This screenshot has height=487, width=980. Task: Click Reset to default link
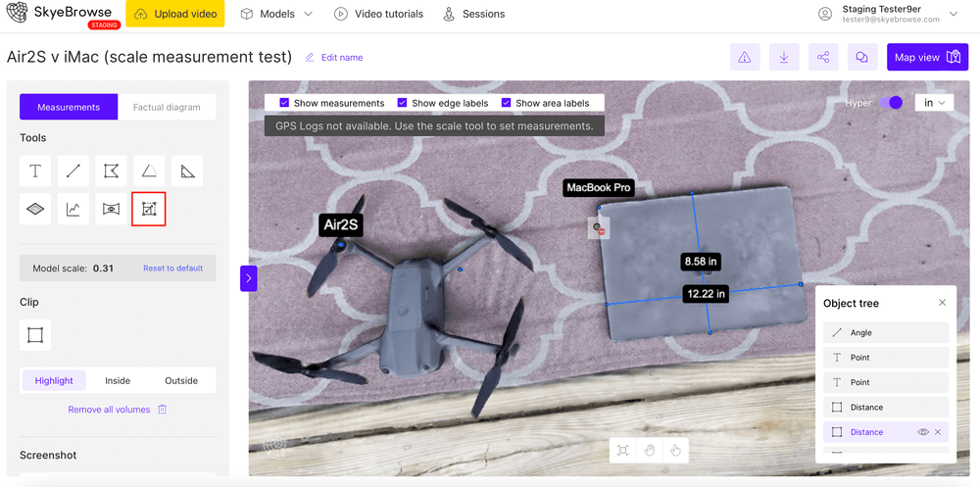[172, 268]
